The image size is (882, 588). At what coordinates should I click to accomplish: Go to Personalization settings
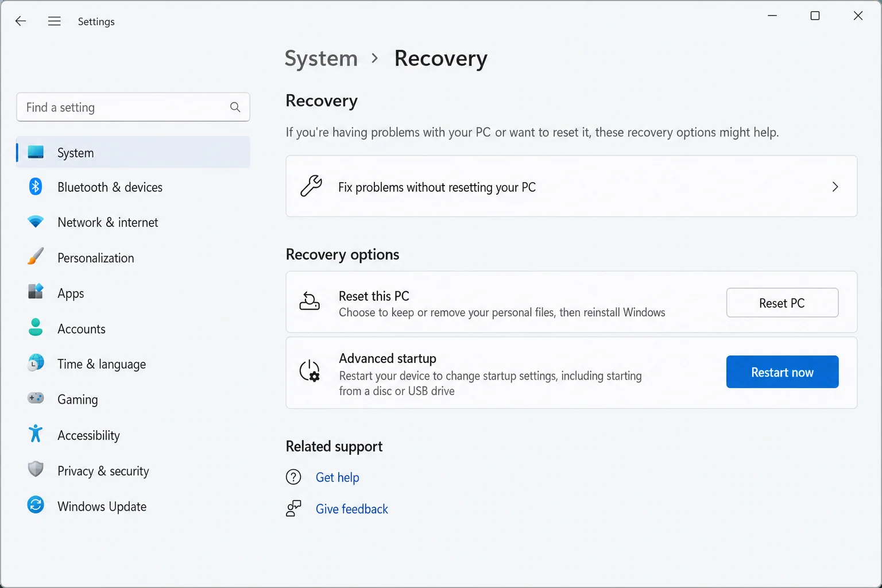[133, 258]
